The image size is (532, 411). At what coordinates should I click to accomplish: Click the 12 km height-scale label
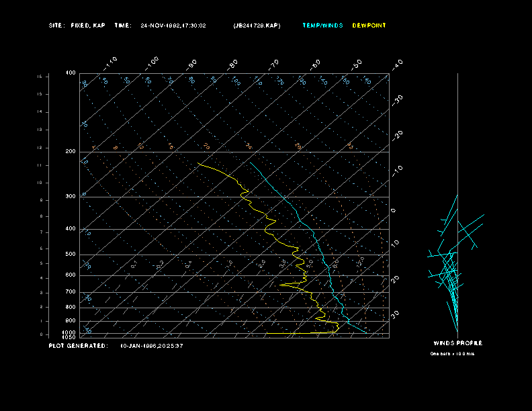pos(40,148)
